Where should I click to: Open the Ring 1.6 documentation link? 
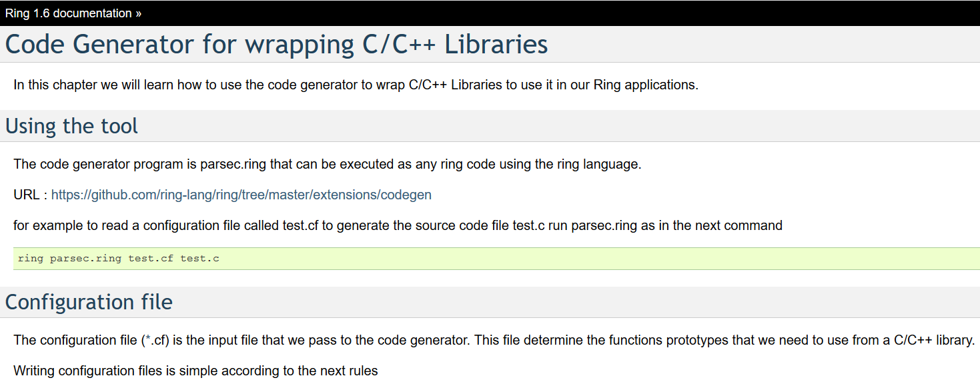click(69, 13)
